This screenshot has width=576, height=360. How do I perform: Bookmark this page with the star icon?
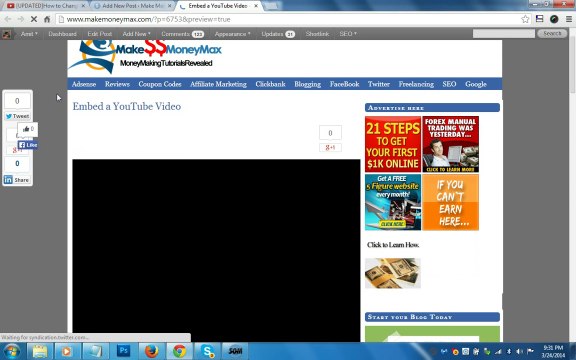coord(525,19)
